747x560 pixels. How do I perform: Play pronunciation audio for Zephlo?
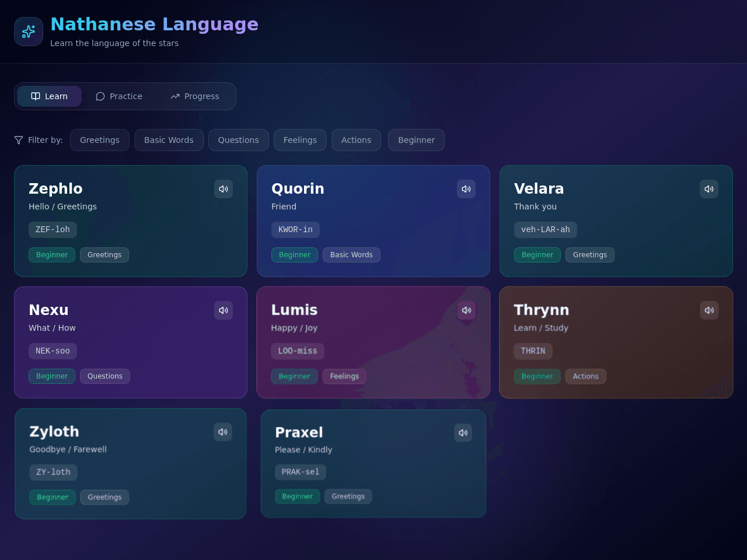tap(224, 189)
